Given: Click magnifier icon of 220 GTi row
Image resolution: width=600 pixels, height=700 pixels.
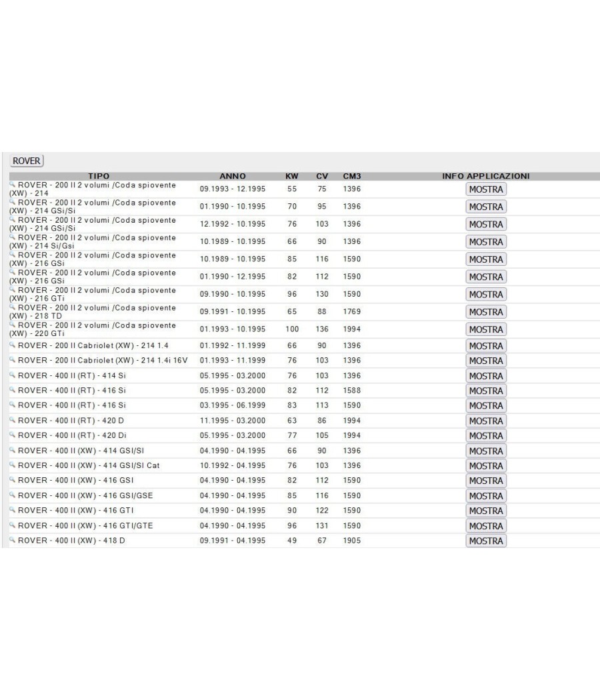Looking at the screenshot, I should coord(13,324).
